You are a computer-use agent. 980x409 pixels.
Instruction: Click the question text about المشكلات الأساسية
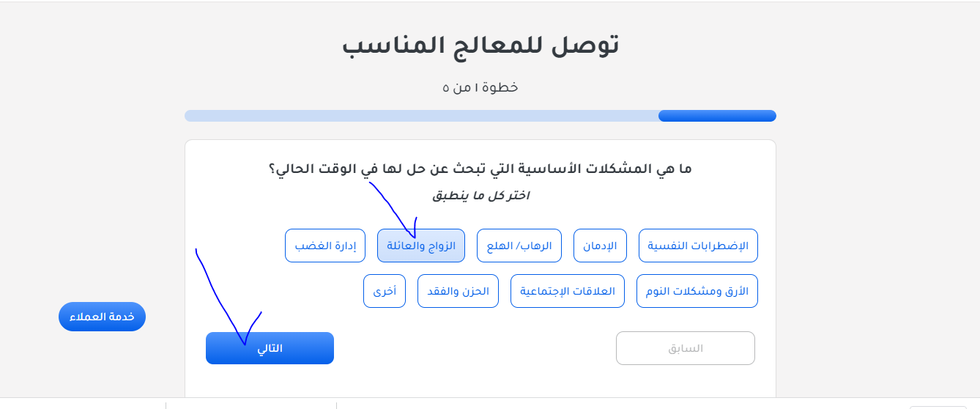click(480, 169)
